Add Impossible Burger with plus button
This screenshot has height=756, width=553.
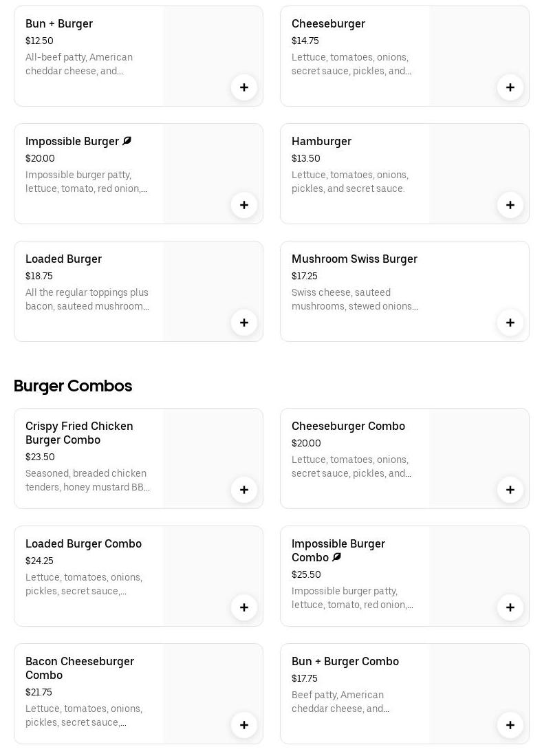click(x=244, y=205)
